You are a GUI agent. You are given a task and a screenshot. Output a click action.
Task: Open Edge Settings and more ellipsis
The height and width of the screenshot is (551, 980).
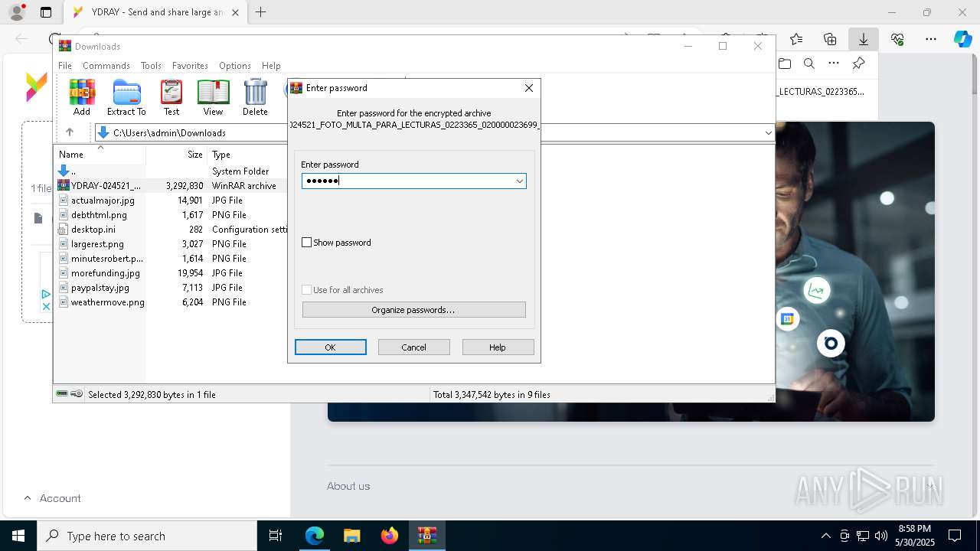pyautogui.click(x=931, y=39)
